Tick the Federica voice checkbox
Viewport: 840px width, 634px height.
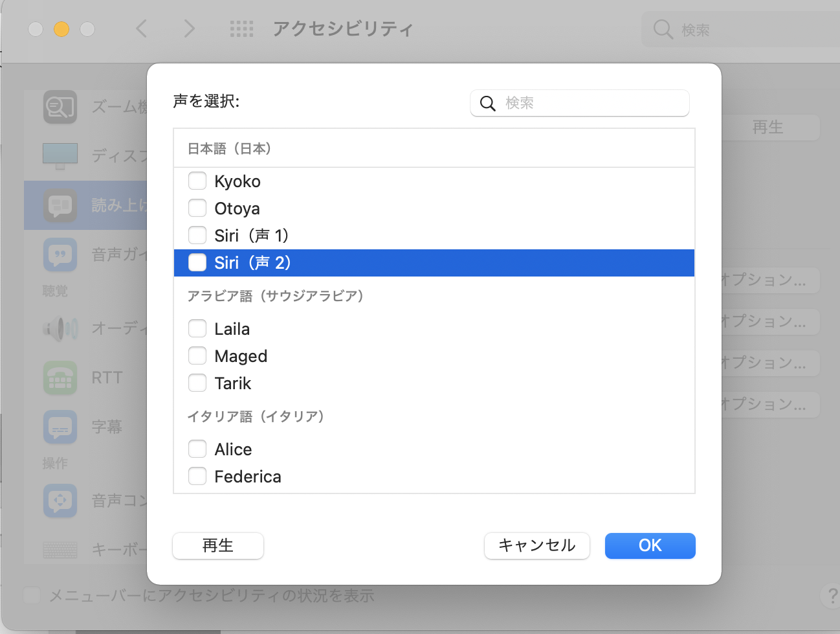tap(197, 476)
